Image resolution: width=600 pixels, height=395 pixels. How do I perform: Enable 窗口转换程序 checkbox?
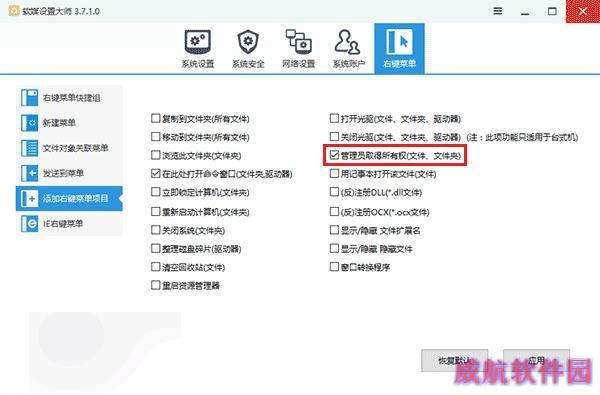point(334,267)
